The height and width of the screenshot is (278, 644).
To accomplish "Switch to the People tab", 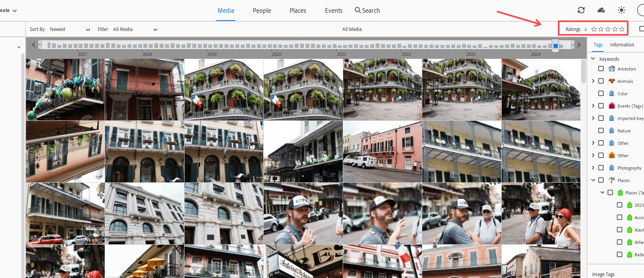I will coord(262,10).
